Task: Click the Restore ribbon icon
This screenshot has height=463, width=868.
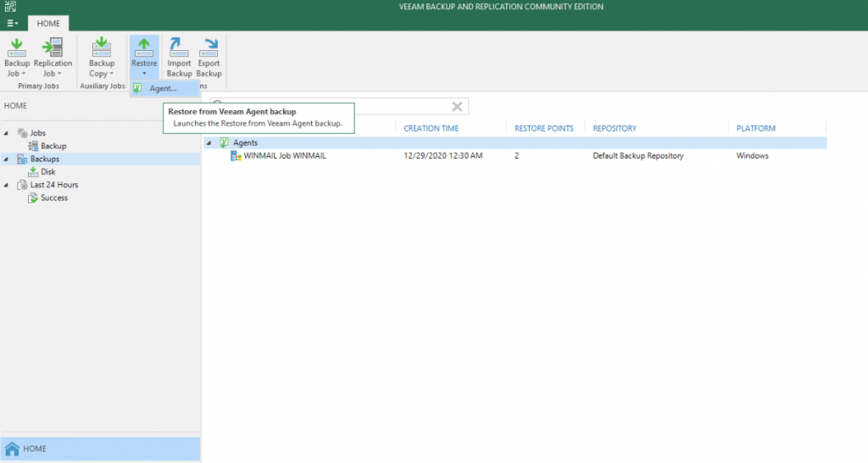Action: point(143,49)
